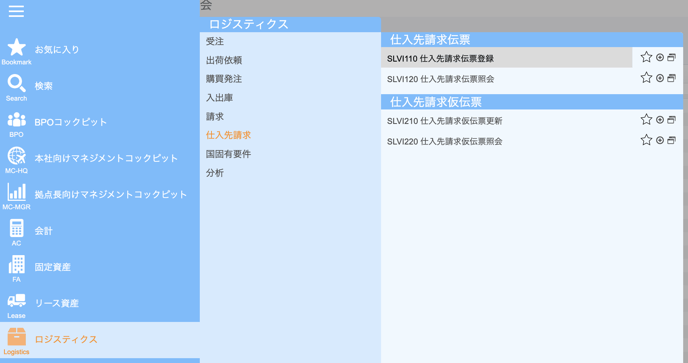Select リース資産 in the sidebar
The width and height of the screenshot is (688, 363).
(x=57, y=303)
